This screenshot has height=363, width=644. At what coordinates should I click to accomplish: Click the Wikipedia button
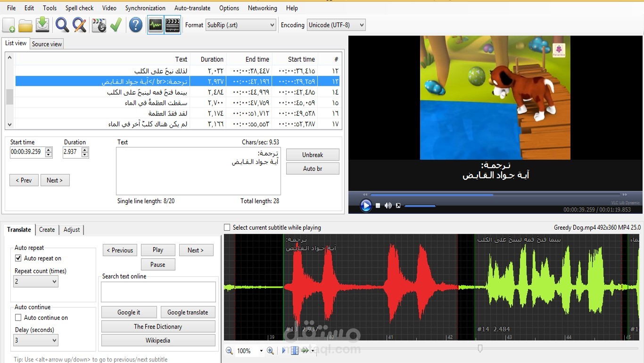(x=158, y=340)
